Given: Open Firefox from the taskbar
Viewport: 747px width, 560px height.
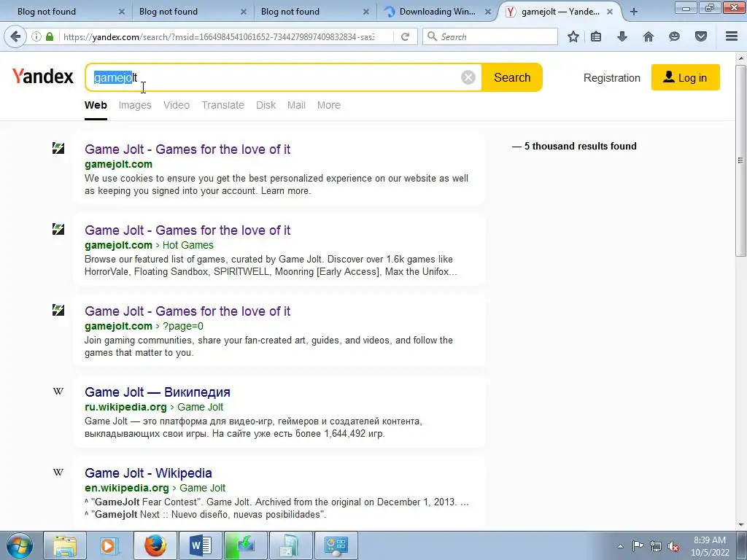Looking at the screenshot, I should pos(155,545).
